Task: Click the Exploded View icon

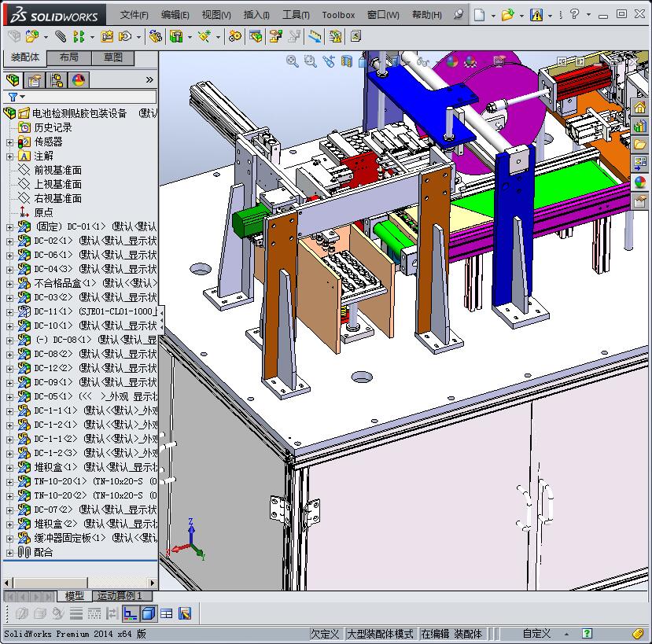Action: click(x=276, y=37)
